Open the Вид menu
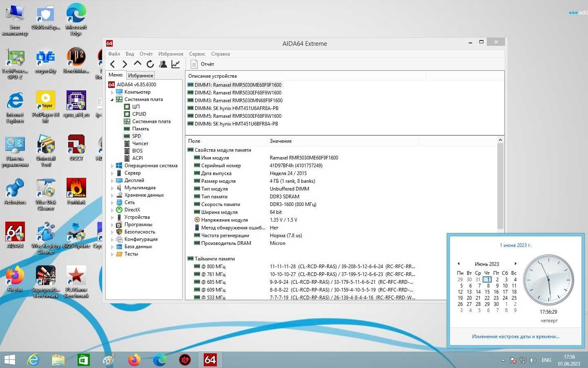The height and width of the screenshot is (368, 588). 130,54
